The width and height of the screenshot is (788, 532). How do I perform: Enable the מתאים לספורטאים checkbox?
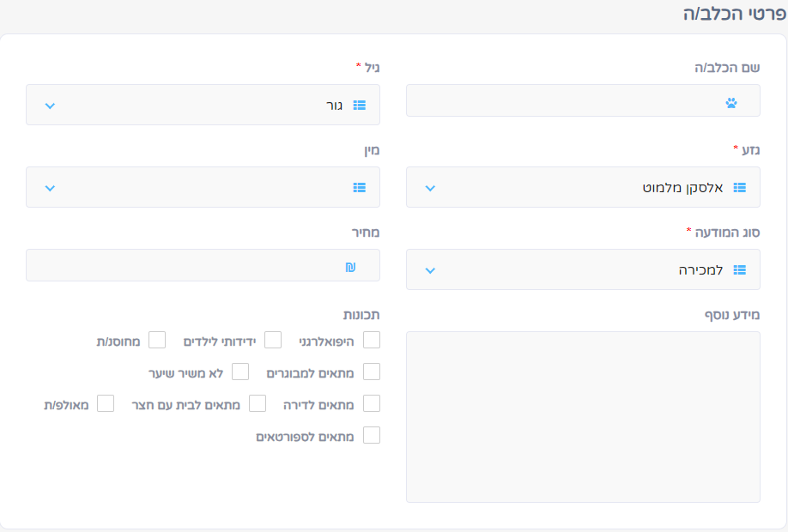372,435
